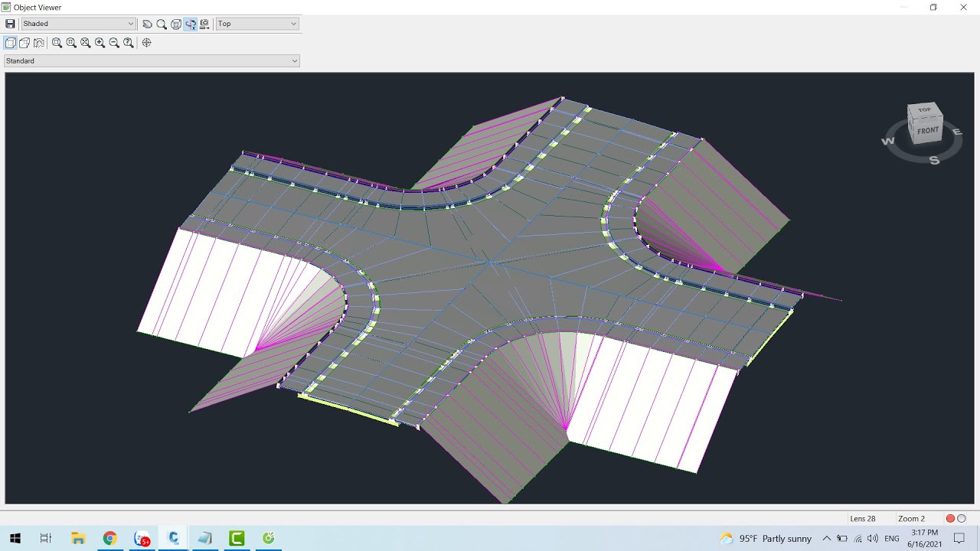This screenshot has width=980, height=551.
Task: Open the Camtasia green C taskbar icon
Action: click(237, 538)
